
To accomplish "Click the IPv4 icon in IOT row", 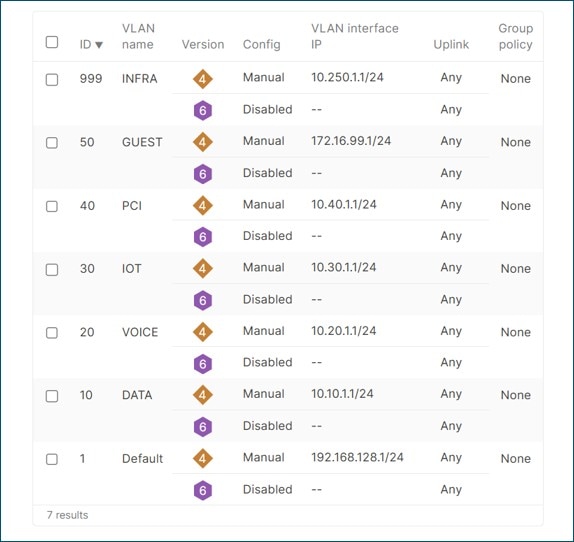I will [x=203, y=269].
